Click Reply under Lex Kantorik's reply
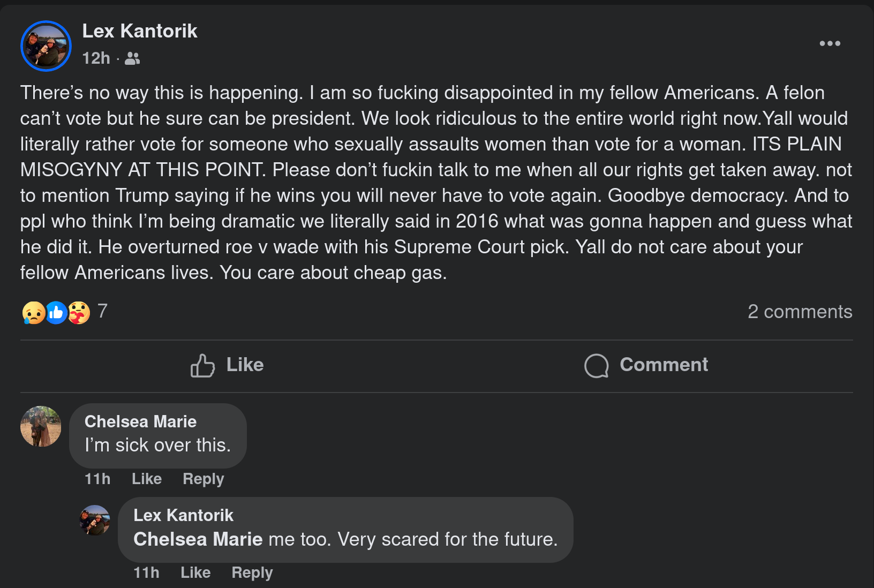The height and width of the screenshot is (588, 874). pos(252,572)
